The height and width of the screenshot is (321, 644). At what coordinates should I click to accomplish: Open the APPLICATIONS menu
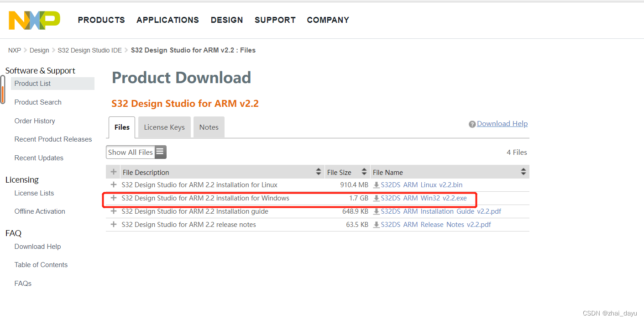point(168,20)
